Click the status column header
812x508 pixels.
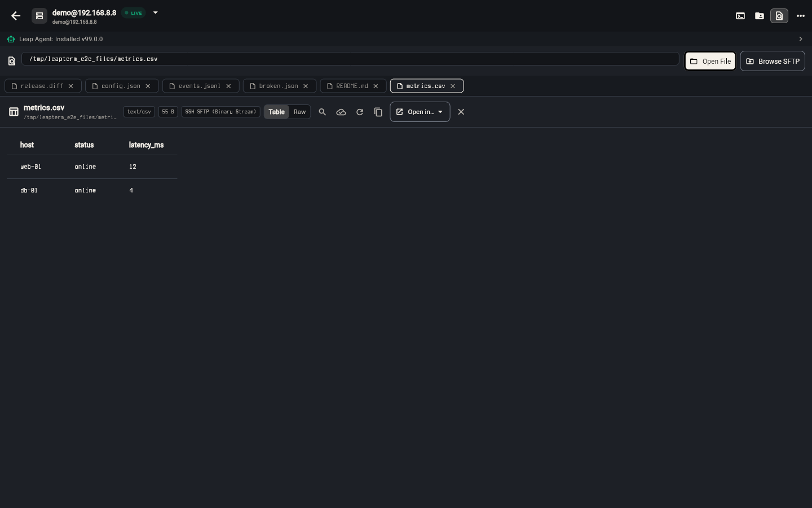coord(84,145)
